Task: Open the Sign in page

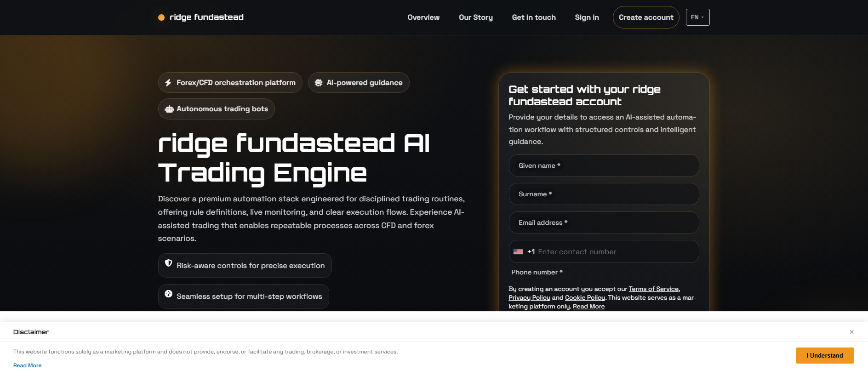Action: [x=587, y=17]
